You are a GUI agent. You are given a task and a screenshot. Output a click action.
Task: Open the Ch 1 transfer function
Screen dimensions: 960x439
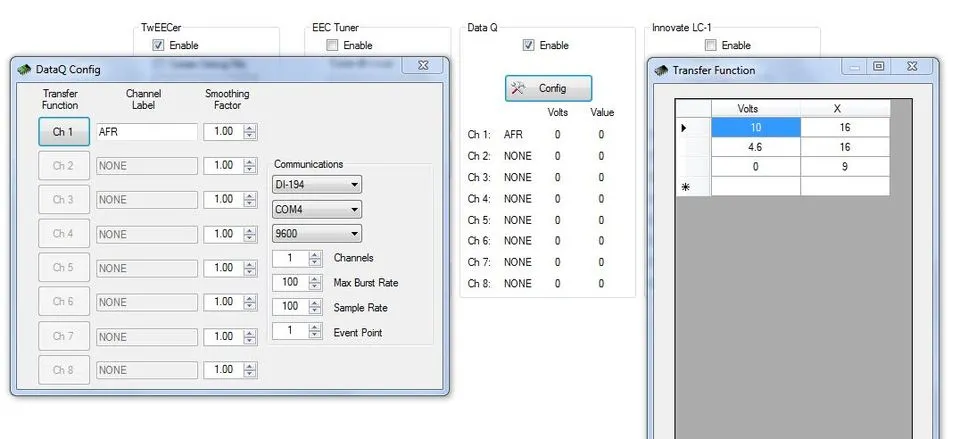[64, 132]
